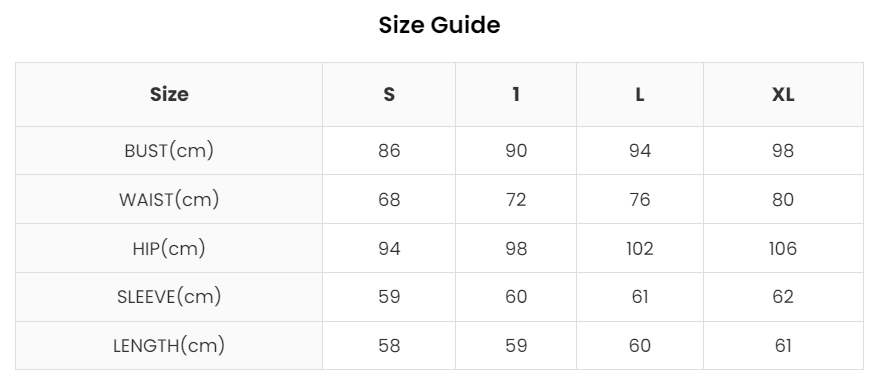876x386 pixels.
Task: Click hip value 102 for size L
Action: [640, 249]
